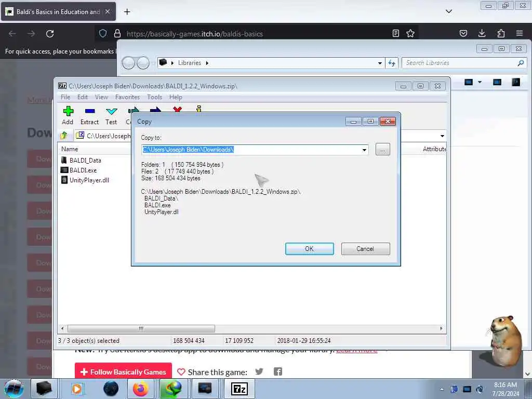Expand breadcrumb arrow after Libraries
Viewport: 532px width, 399px height.
[207, 63]
